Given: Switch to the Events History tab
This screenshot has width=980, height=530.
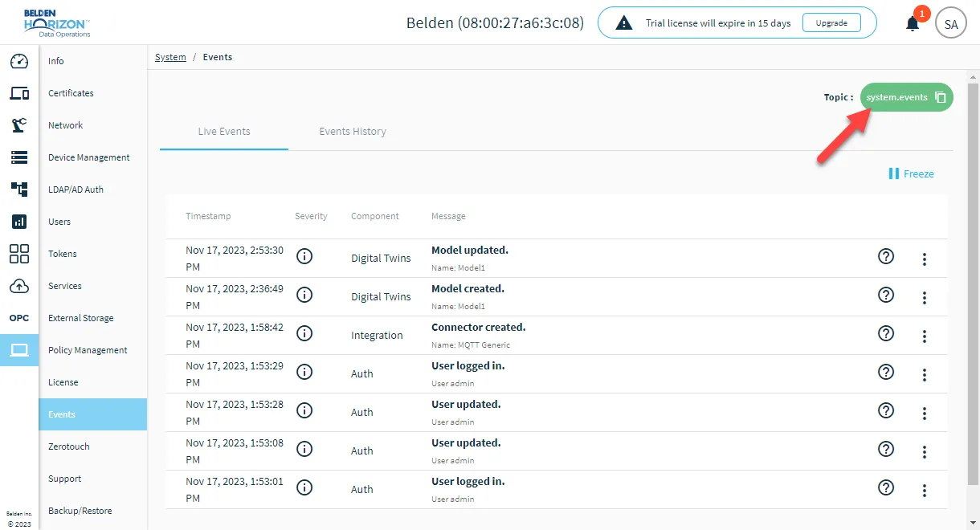Looking at the screenshot, I should (x=353, y=131).
